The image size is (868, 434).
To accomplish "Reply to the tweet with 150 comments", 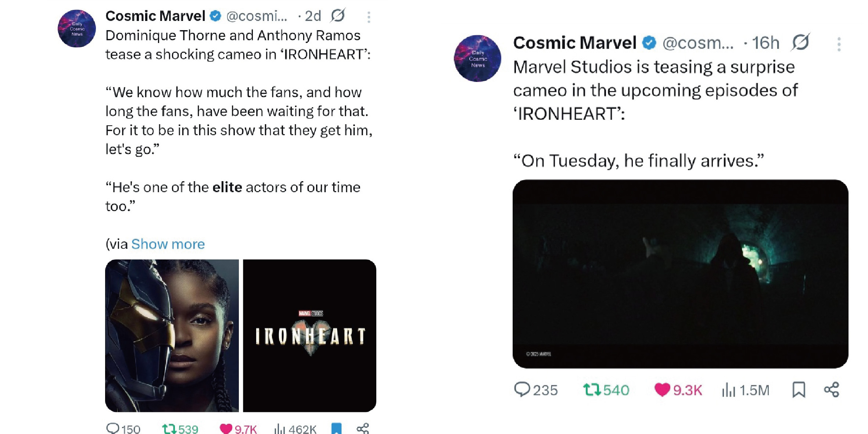I will point(112,428).
